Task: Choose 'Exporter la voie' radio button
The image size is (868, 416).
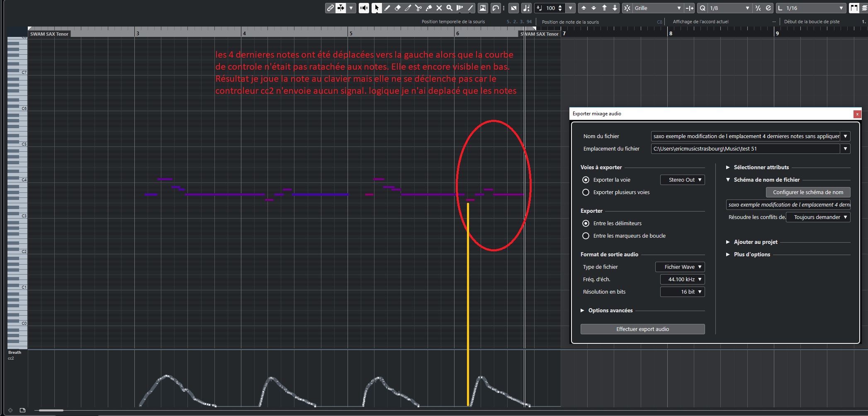Action: click(586, 180)
